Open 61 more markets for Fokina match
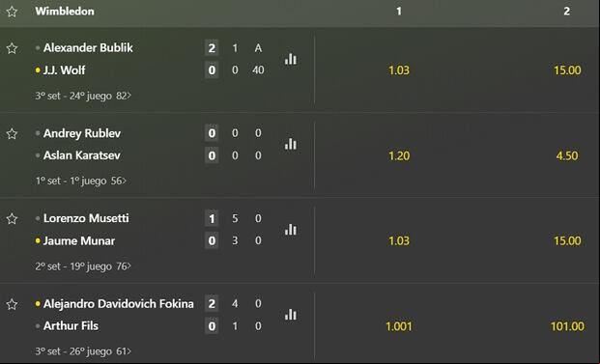Screen dimensions: 600x364 coord(124,351)
